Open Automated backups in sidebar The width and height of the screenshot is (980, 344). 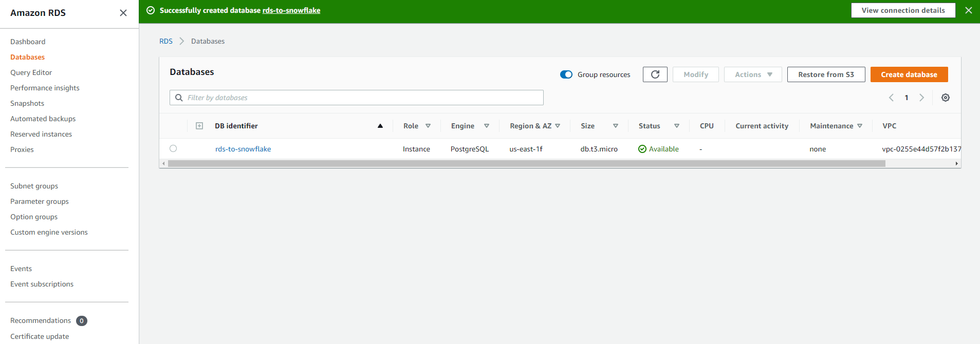pyautogui.click(x=43, y=119)
